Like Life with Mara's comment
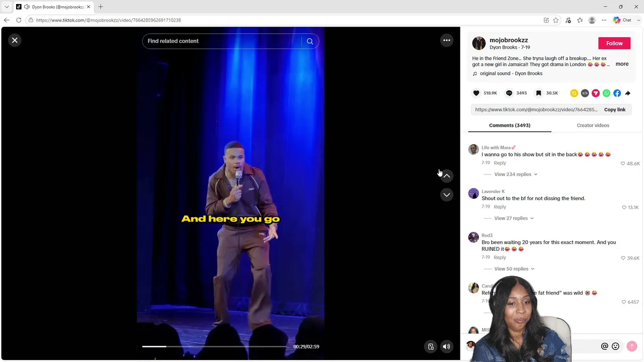Viewport: 644px width, 362px height. 623,163
